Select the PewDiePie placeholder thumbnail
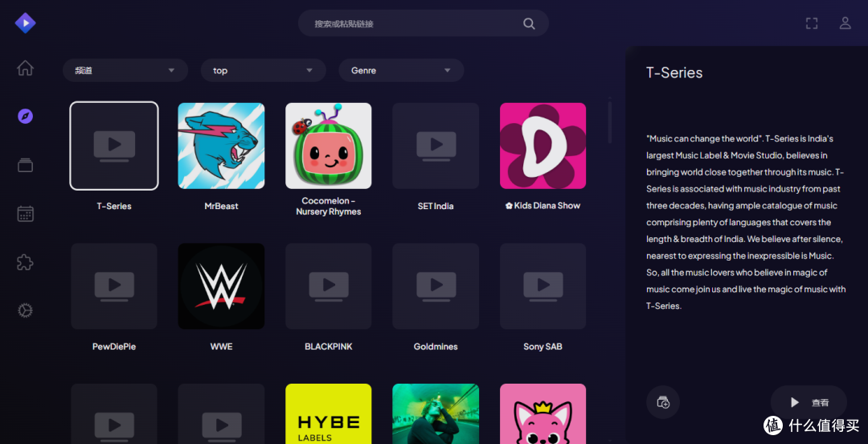This screenshot has height=444, width=868. click(x=114, y=286)
